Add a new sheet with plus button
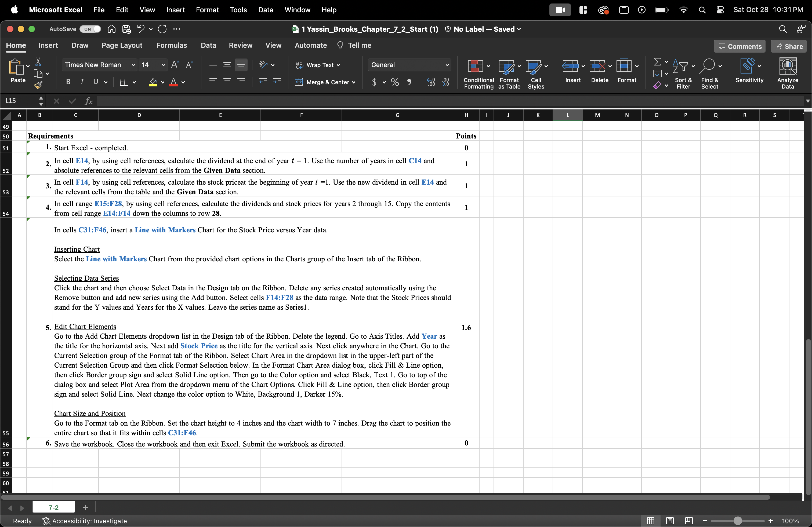This screenshot has height=527, width=812. click(x=85, y=508)
